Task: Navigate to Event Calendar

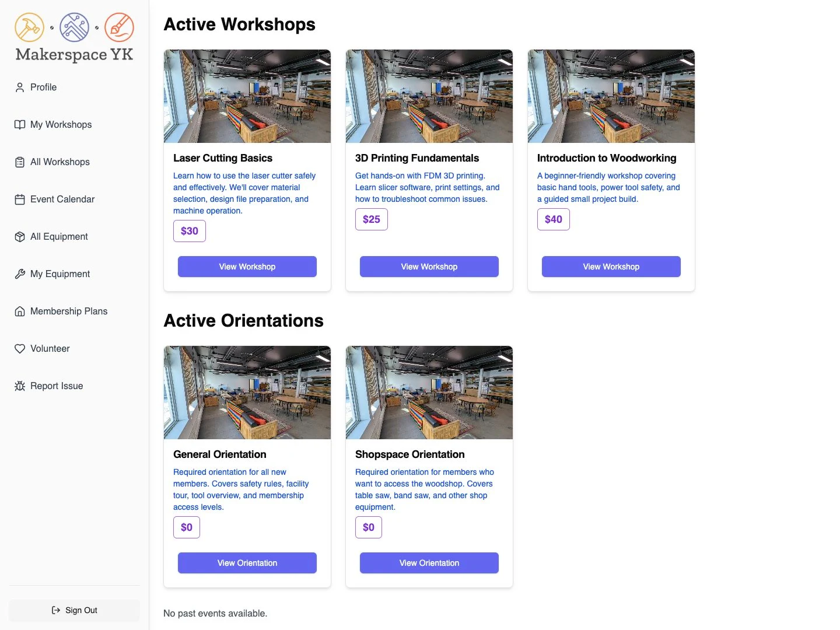Action: 75,199
